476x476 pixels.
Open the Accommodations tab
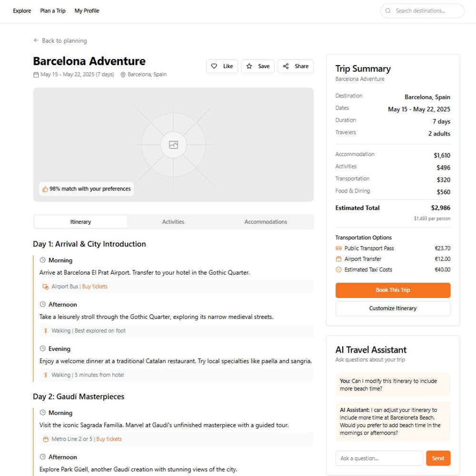[x=266, y=222]
